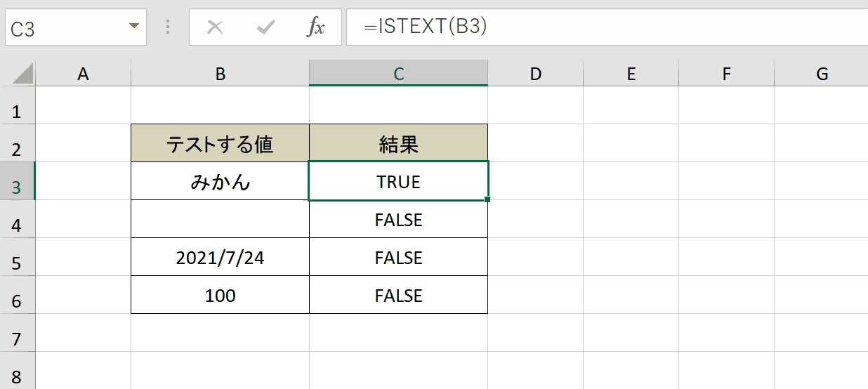
Task: Click the Name Box showing C3
Action: pyautogui.click(x=76, y=27)
